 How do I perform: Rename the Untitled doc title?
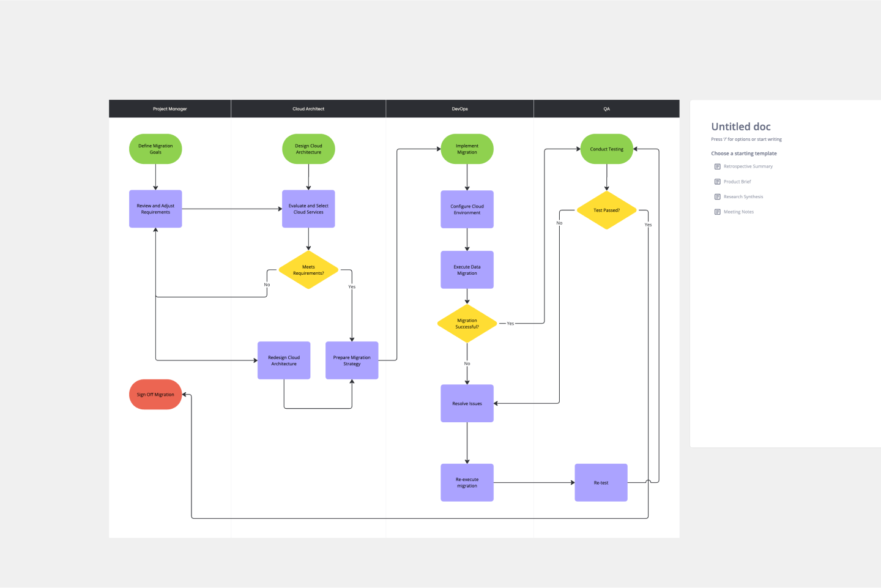click(x=740, y=127)
